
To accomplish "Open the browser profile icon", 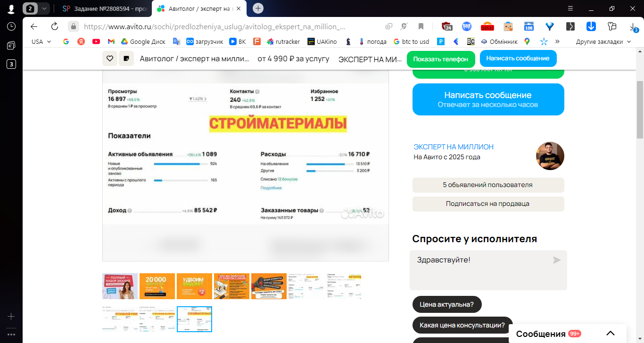I will (11, 8).
